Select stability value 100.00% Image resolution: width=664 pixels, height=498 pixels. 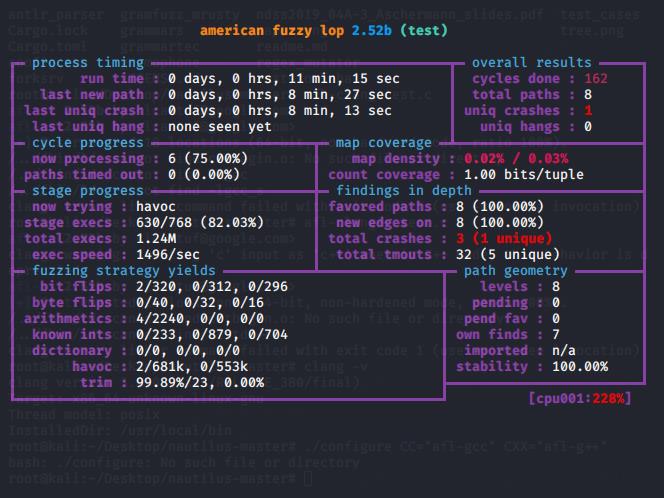580,367
